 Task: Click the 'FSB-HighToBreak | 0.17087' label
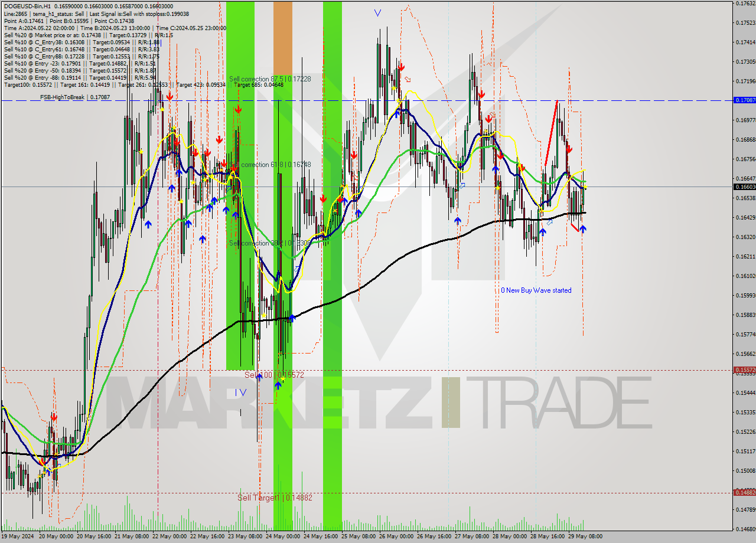(75, 97)
